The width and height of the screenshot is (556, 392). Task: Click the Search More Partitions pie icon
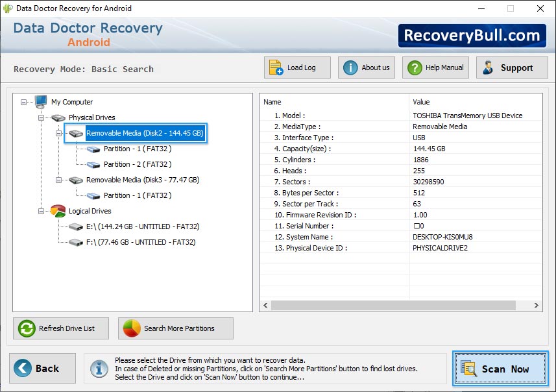[x=132, y=328]
